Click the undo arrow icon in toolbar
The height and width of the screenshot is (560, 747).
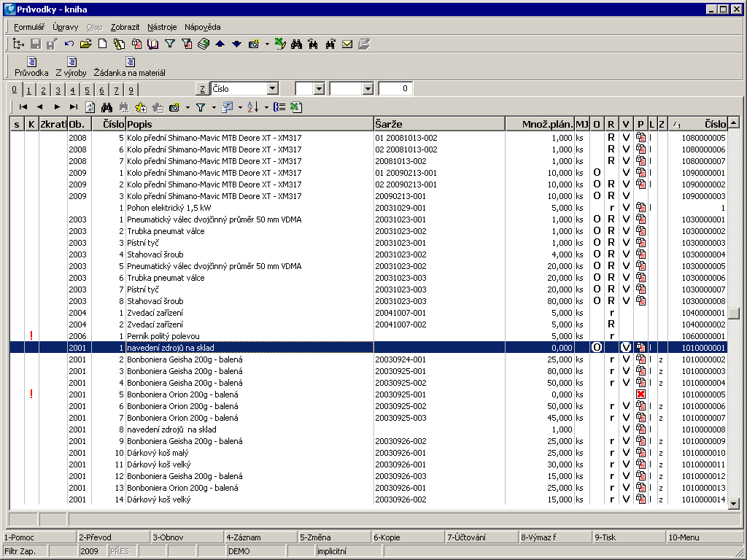[x=69, y=44]
